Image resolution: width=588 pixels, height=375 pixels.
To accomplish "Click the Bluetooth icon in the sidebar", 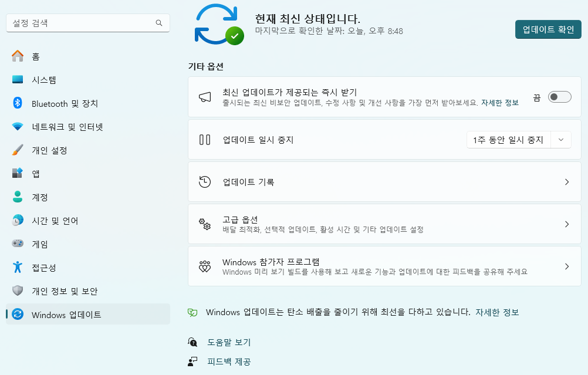I will pos(18,103).
